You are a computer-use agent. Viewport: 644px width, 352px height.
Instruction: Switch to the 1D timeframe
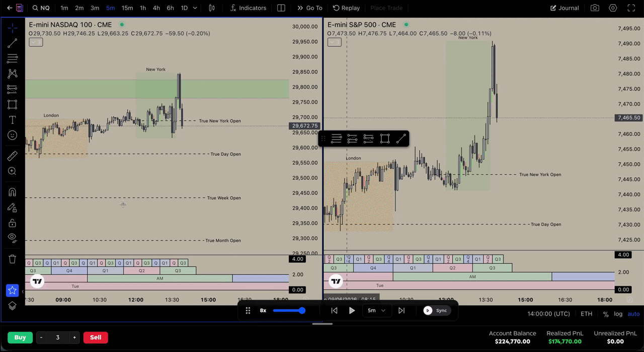184,8
